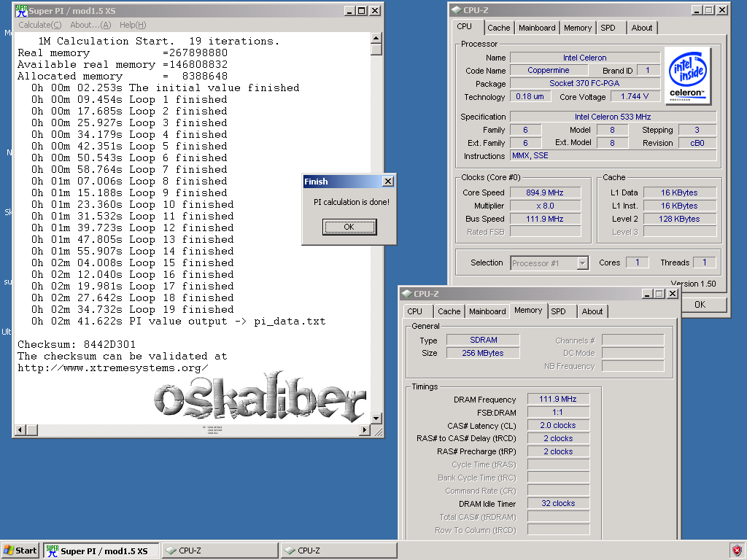The height and width of the screenshot is (560, 747).
Task: Switch to Cache tab in top CPU-Z window
Action: click(x=498, y=28)
